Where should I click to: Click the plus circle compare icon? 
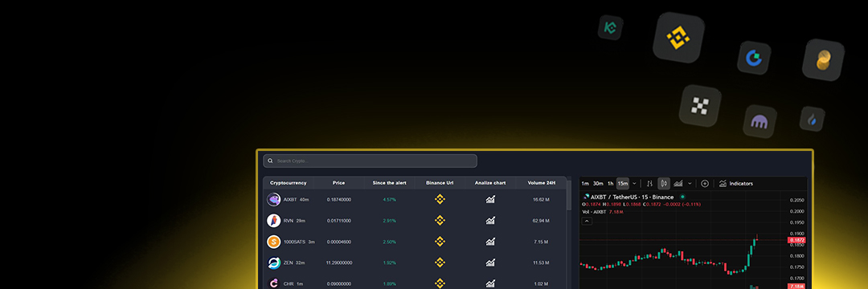[x=705, y=184]
